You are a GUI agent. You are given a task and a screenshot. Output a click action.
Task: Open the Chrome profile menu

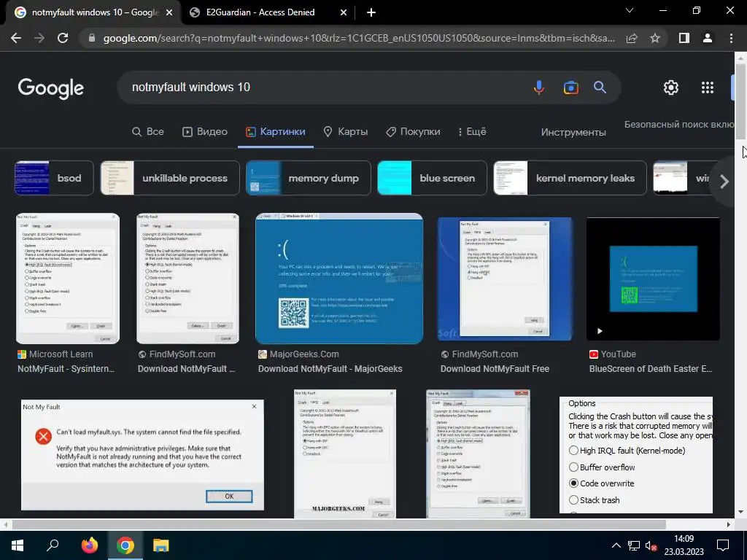(708, 38)
